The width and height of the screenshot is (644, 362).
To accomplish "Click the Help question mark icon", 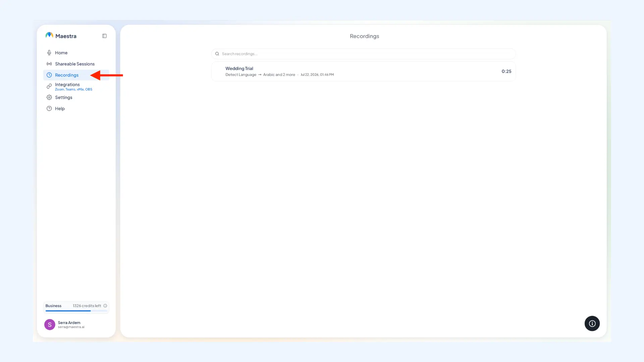I will coord(49,109).
